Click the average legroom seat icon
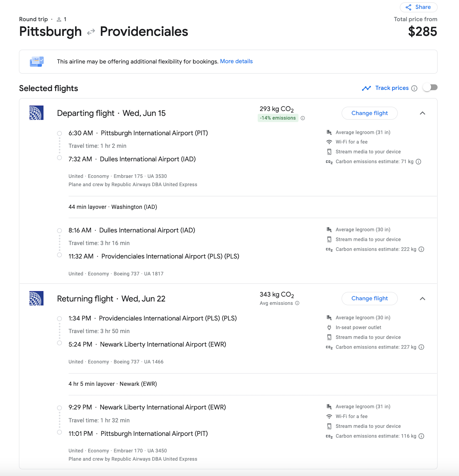Screen dimensions: 459x476 [329, 132]
